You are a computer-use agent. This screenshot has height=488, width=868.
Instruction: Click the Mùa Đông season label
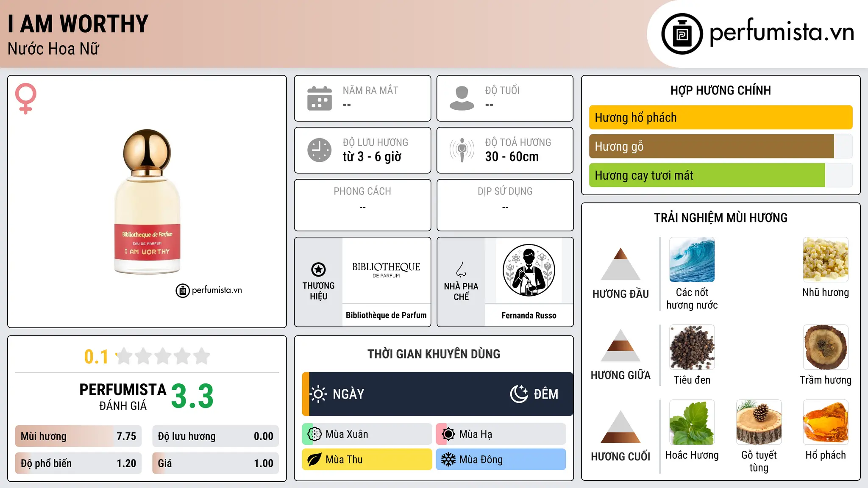click(x=481, y=460)
